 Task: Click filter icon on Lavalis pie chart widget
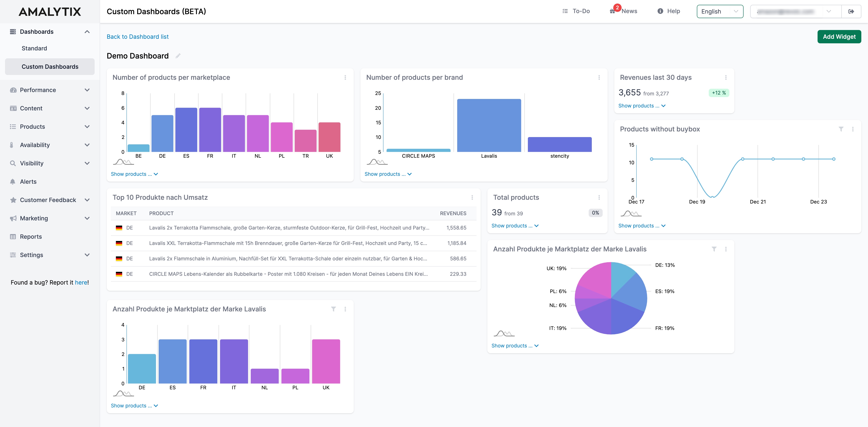click(x=714, y=249)
